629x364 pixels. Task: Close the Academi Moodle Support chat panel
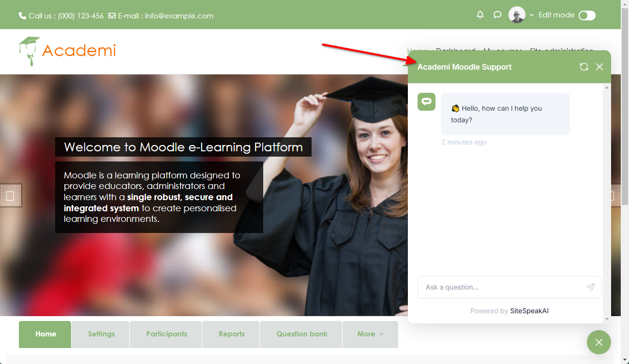(x=599, y=67)
